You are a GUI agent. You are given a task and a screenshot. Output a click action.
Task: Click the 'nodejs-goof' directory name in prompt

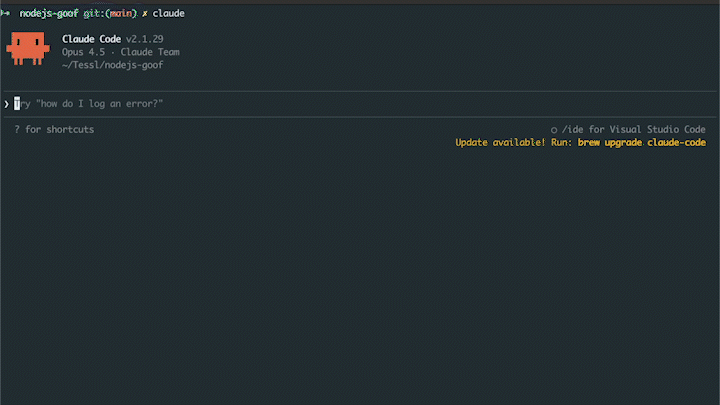pyautogui.click(x=49, y=13)
